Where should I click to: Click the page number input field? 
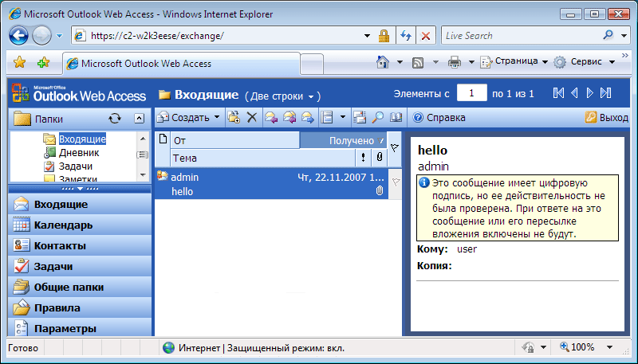pyautogui.click(x=471, y=93)
